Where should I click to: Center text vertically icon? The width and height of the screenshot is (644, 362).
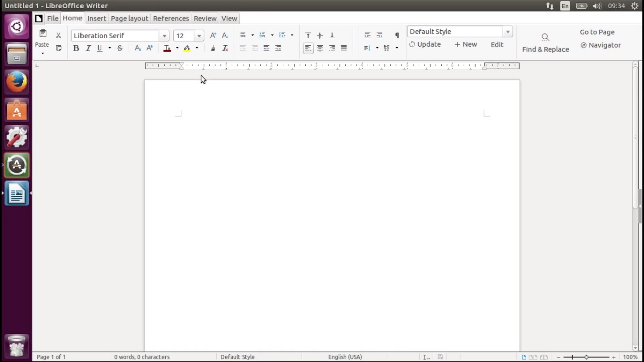(x=320, y=35)
